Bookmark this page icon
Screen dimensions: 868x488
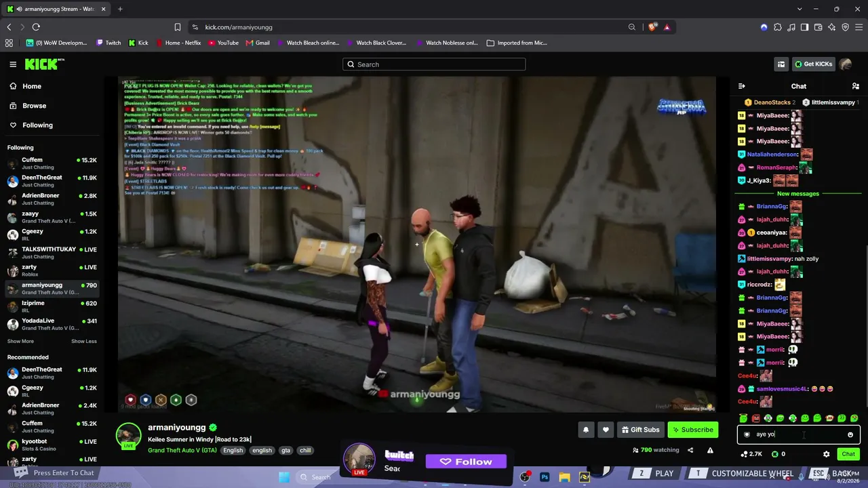pos(177,27)
